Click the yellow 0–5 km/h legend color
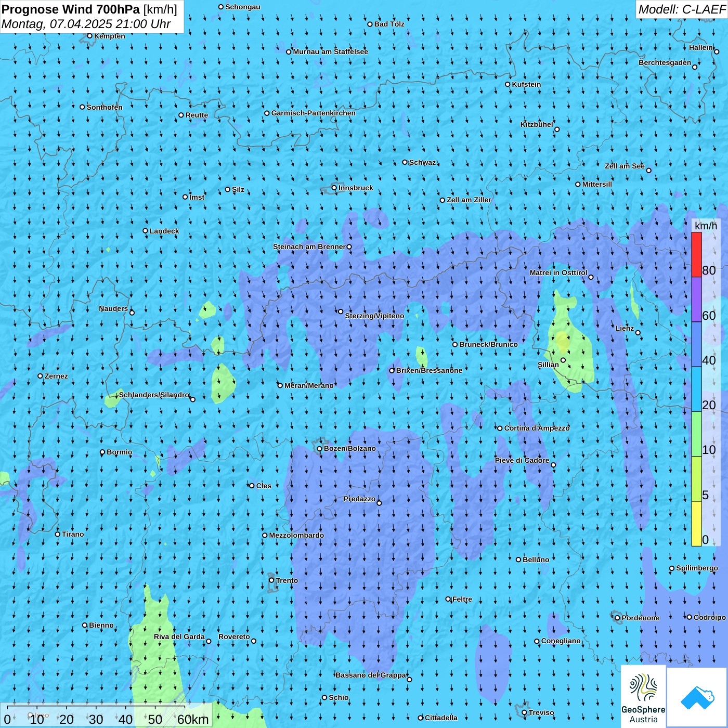Screen dimensions: 728x728 point(696,524)
